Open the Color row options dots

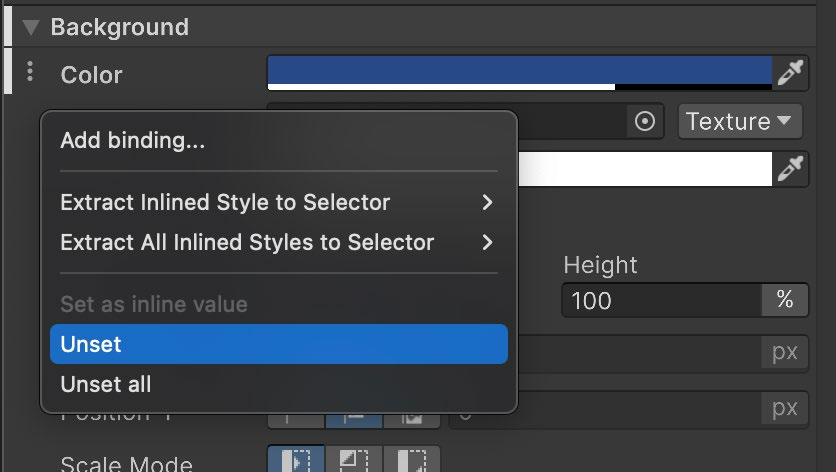[30, 72]
